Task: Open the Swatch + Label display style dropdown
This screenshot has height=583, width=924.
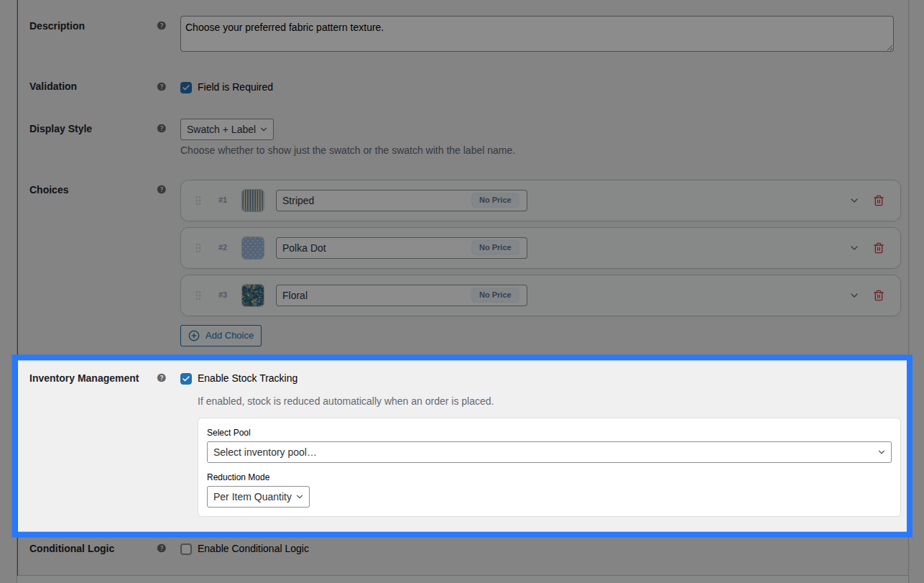Action: (x=227, y=129)
